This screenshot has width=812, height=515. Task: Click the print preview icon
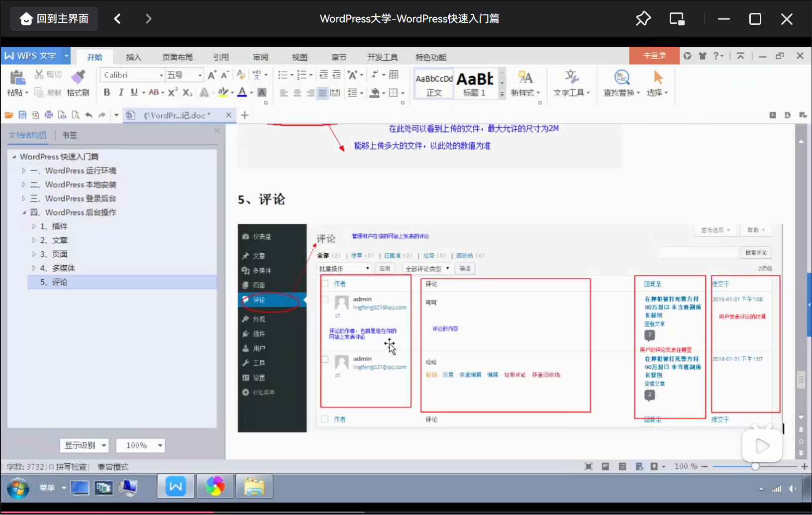[75, 115]
